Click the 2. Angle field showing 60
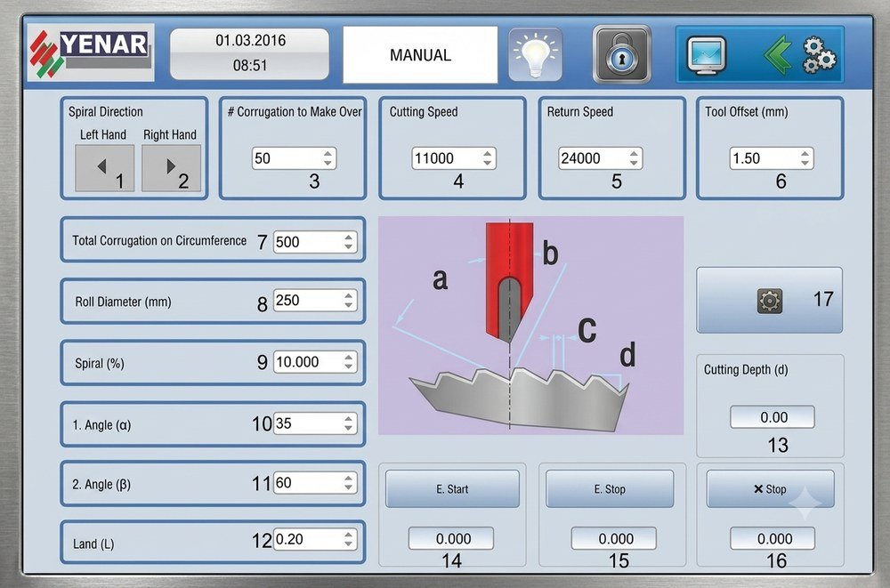 pyautogui.click(x=315, y=483)
